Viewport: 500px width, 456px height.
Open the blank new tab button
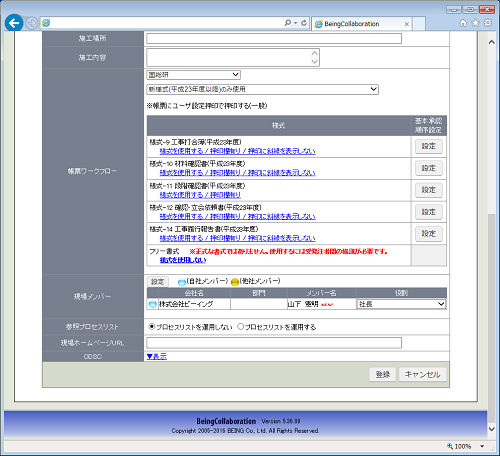(x=419, y=24)
